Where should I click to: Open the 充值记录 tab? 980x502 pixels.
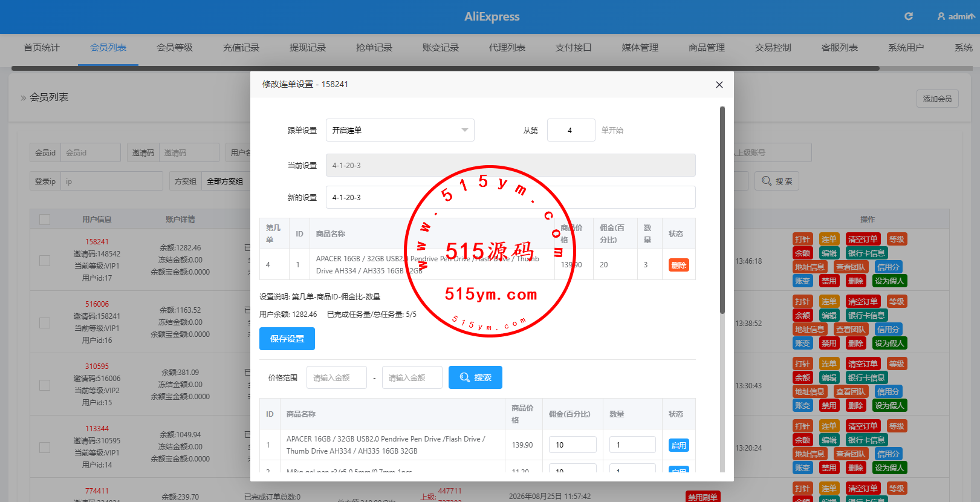pyautogui.click(x=241, y=48)
